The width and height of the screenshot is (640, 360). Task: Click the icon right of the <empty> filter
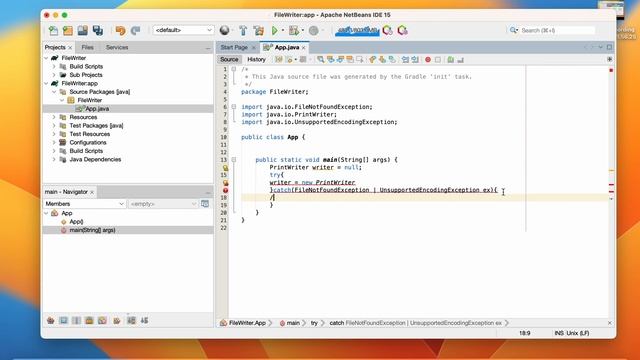(x=205, y=204)
